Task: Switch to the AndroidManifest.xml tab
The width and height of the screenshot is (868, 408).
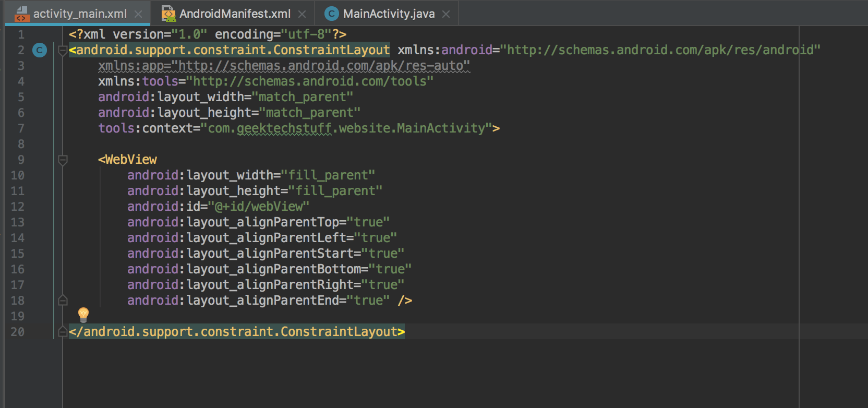Action: [235, 14]
